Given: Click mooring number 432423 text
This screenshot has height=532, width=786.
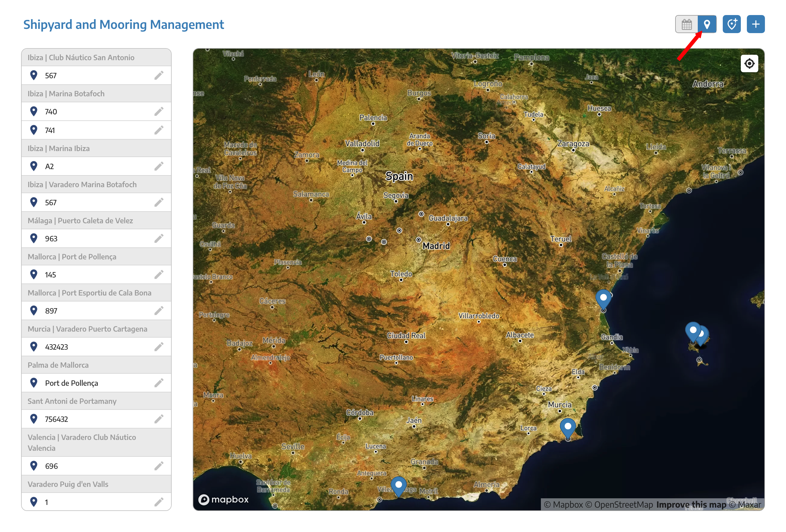Looking at the screenshot, I should coord(57,347).
